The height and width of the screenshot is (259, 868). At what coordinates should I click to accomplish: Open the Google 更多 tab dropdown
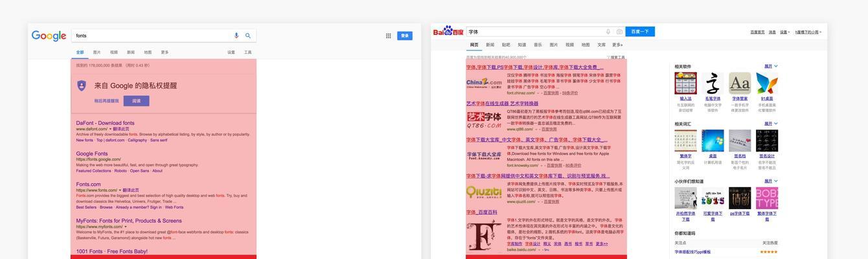coord(165,52)
